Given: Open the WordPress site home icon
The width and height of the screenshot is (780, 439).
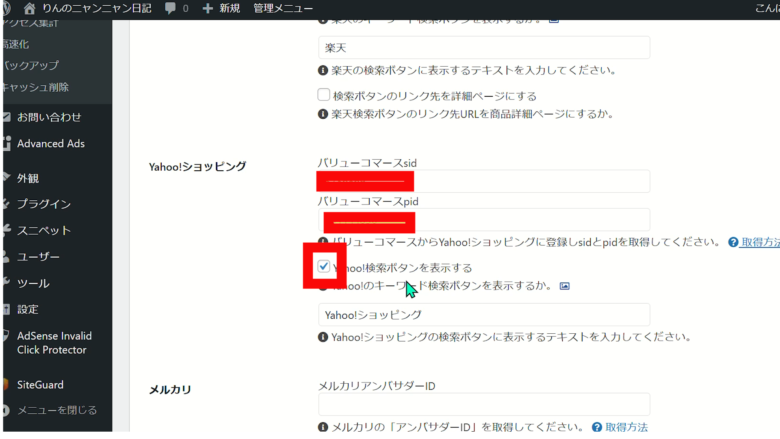Looking at the screenshot, I should [29, 8].
